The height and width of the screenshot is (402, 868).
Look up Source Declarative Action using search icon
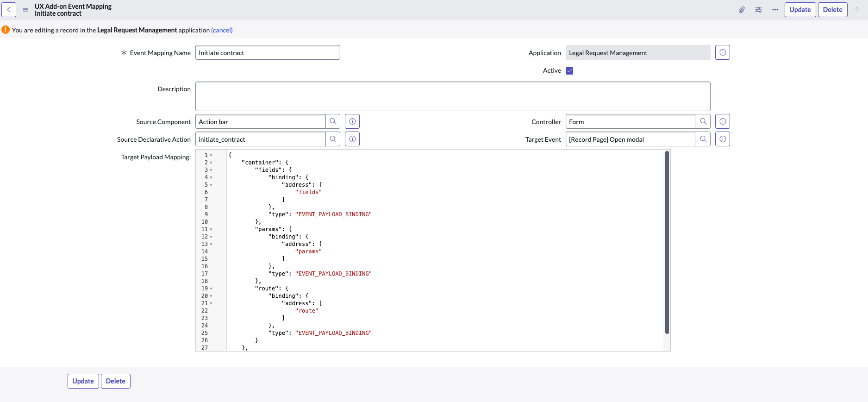pyautogui.click(x=333, y=139)
